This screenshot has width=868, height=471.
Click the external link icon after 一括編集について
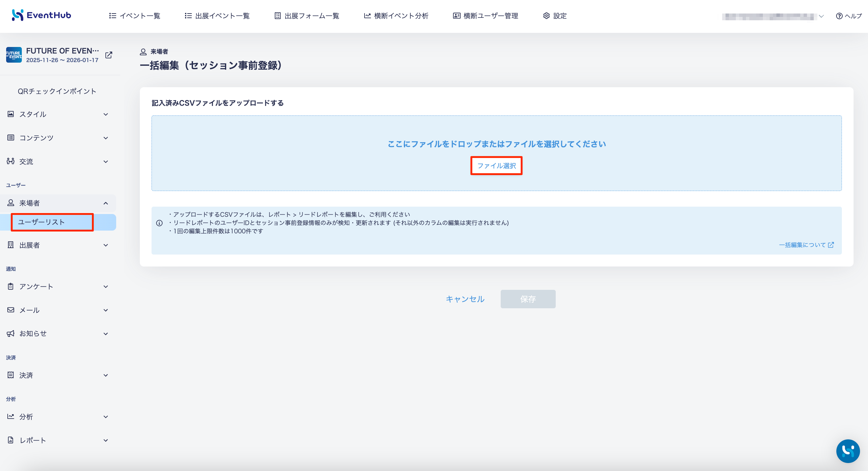tap(831, 245)
